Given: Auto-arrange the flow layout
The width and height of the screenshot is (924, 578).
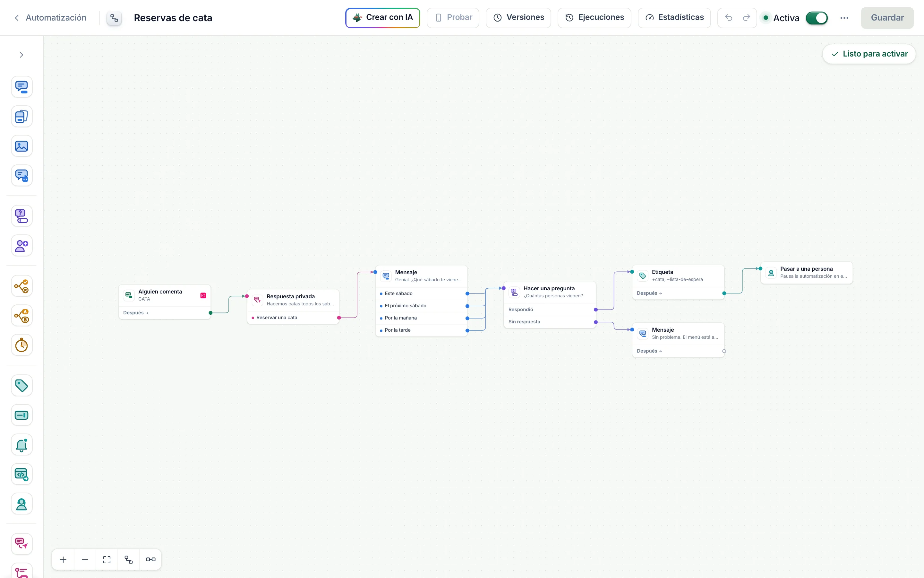Looking at the screenshot, I should pos(129,560).
